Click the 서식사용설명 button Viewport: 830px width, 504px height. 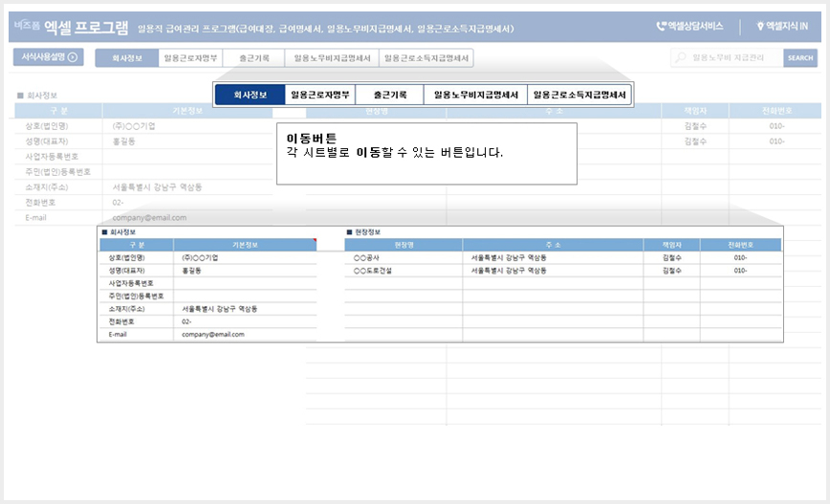pyautogui.click(x=49, y=57)
